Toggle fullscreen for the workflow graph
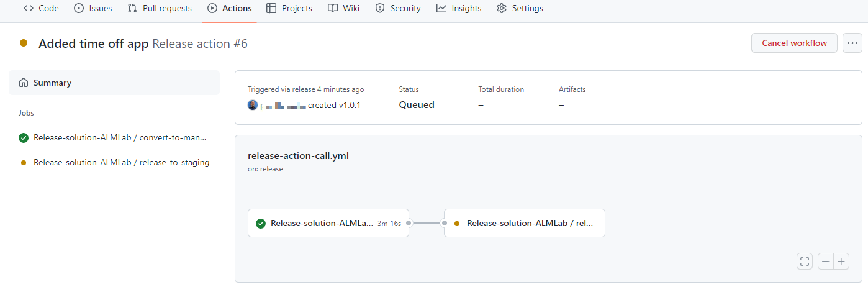This screenshot has width=868, height=287. pyautogui.click(x=805, y=262)
